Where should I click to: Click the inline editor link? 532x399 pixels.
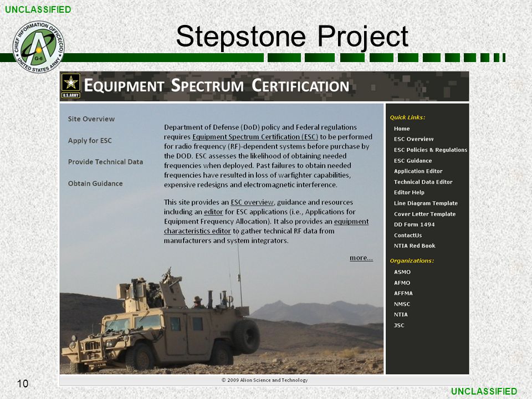[x=213, y=212]
